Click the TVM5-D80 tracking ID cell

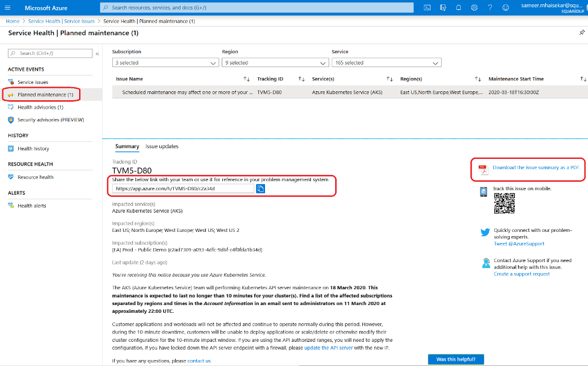point(269,92)
